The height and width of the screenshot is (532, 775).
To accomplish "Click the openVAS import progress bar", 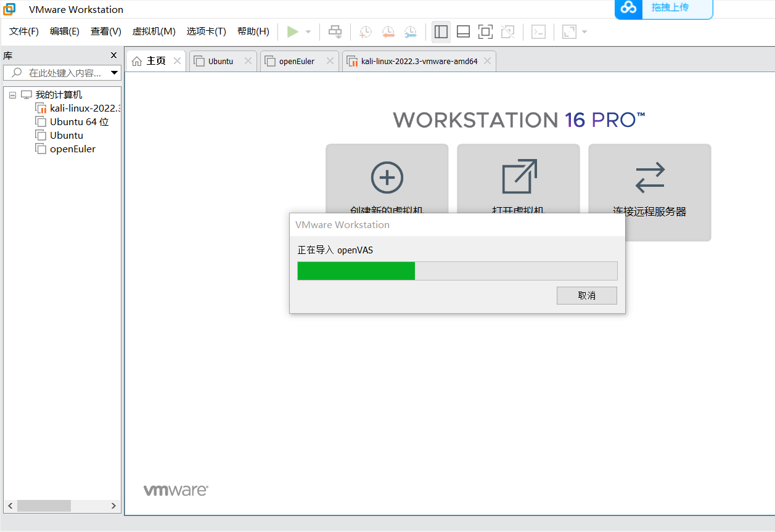I will [457, 271].
